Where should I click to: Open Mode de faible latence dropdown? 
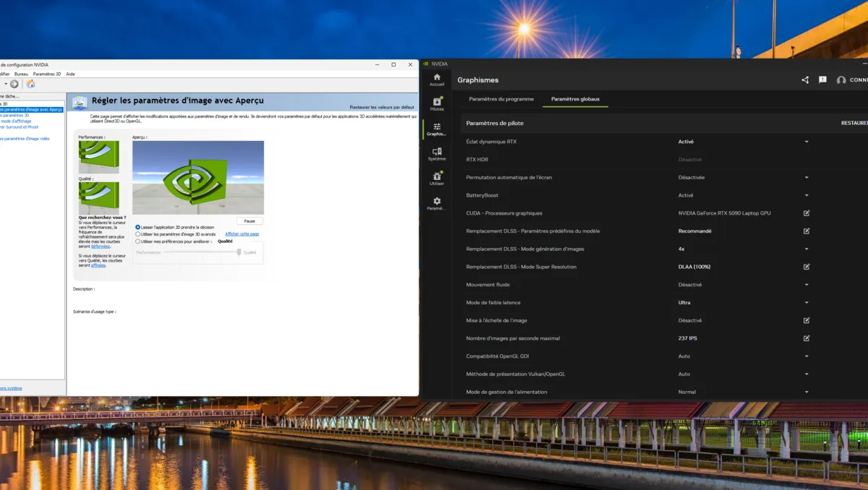point(807,303)
